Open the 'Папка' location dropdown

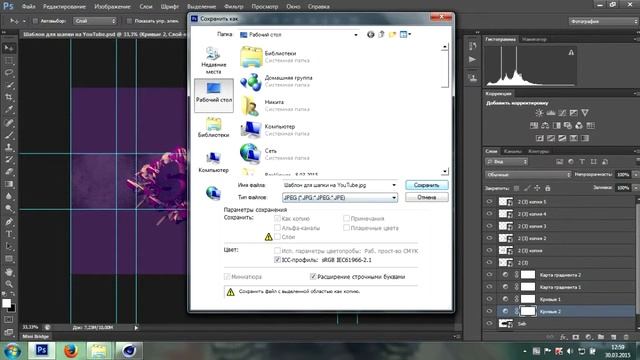pos(356,35)
